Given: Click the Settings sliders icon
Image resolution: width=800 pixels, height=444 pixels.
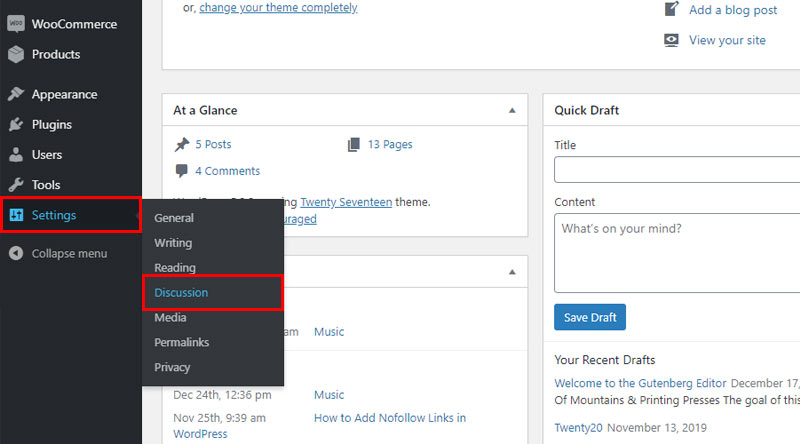Looking at the screenshot, I should [16, 215].
